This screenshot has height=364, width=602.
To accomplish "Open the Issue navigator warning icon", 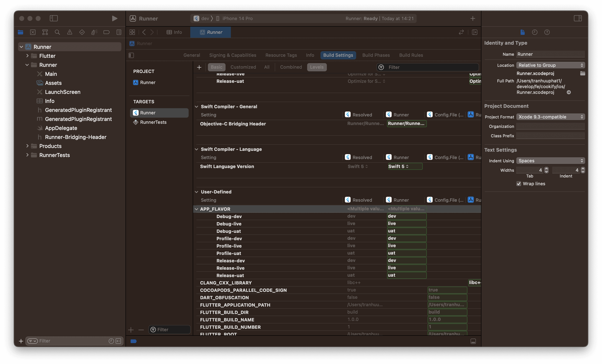I will [x=70, y=32].
